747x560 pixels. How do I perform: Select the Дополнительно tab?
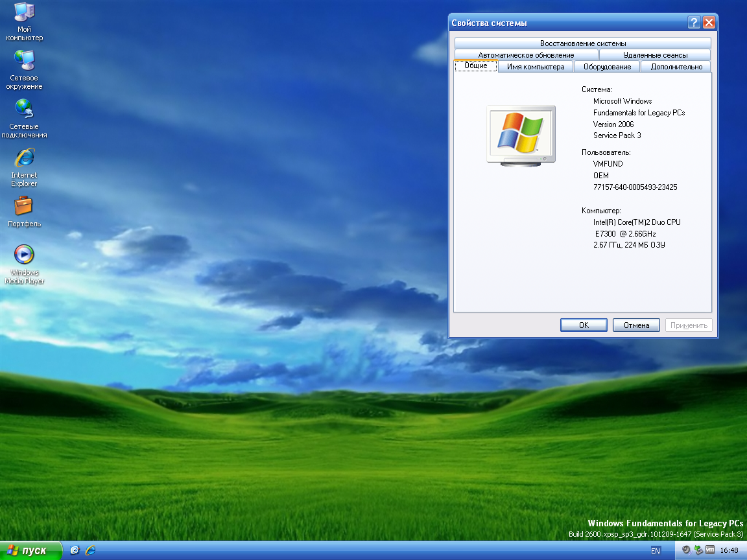coord(676,67)
